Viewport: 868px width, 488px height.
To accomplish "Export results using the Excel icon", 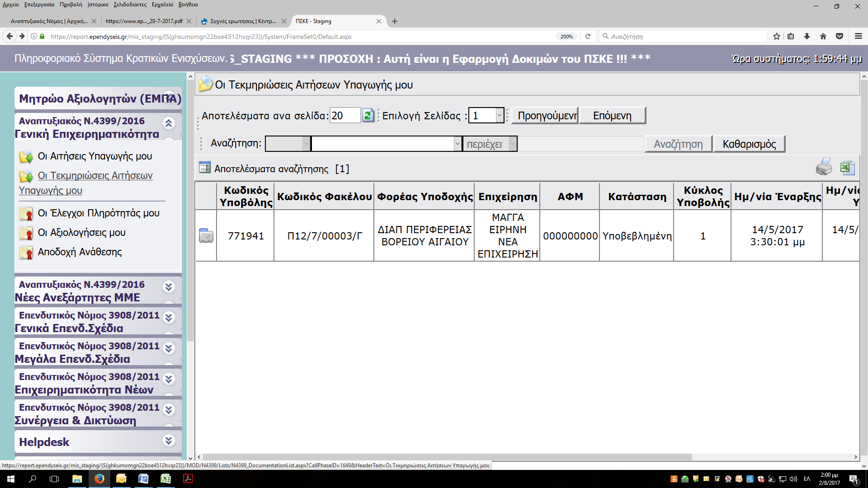I will 847,167.
